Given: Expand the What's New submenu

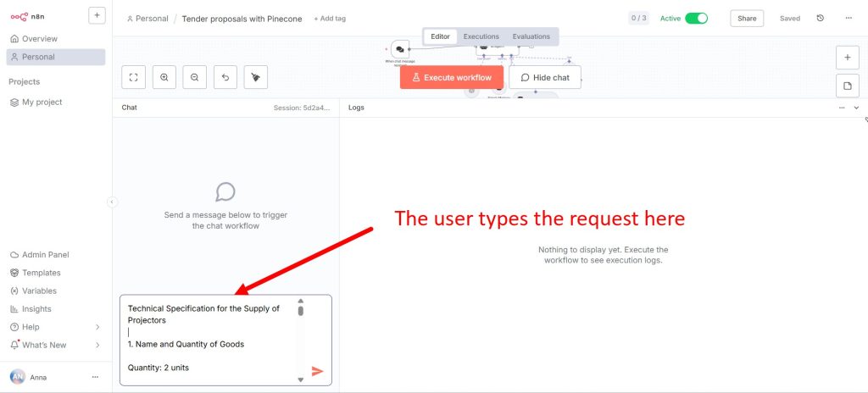Looking at the screenshot, I should pyautogui.click(x=97, y=345).
